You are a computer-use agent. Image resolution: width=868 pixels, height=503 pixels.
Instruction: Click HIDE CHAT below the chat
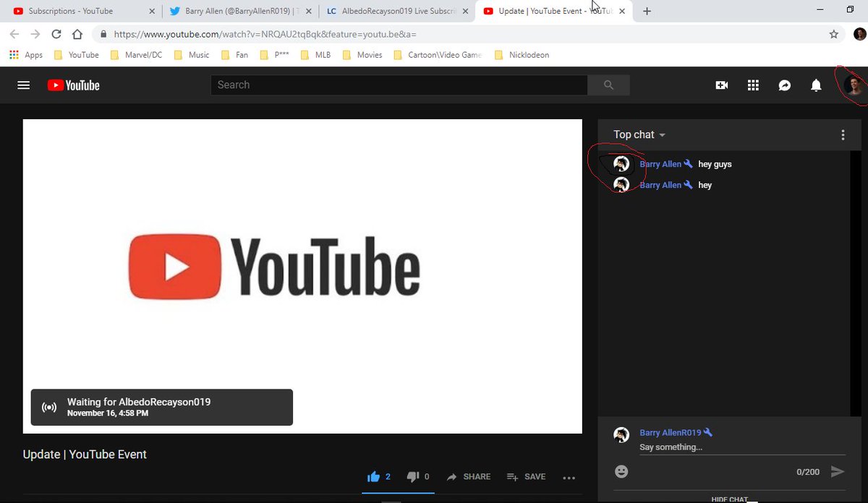tap(729, 499)
